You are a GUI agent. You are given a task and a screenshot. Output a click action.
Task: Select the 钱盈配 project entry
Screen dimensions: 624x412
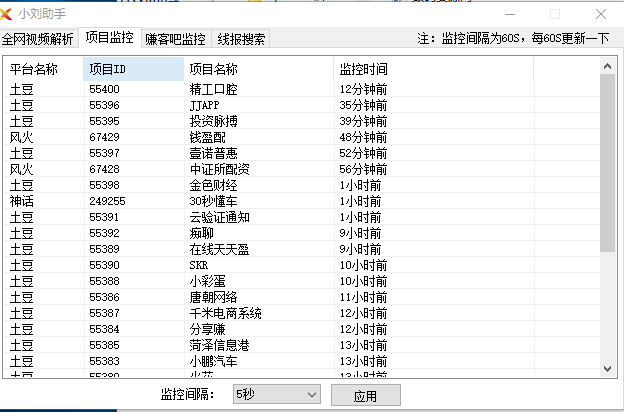coord(301,137)
